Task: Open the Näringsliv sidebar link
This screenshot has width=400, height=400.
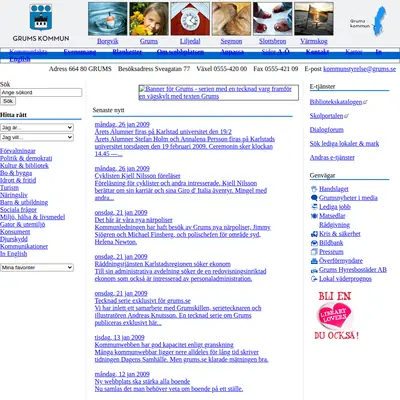Action: [x=14, y=195]
